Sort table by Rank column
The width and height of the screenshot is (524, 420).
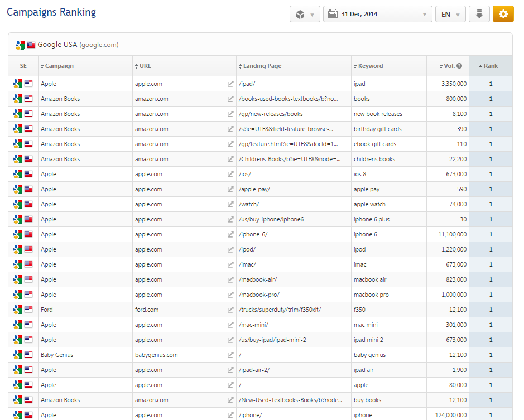pos(490,66)
